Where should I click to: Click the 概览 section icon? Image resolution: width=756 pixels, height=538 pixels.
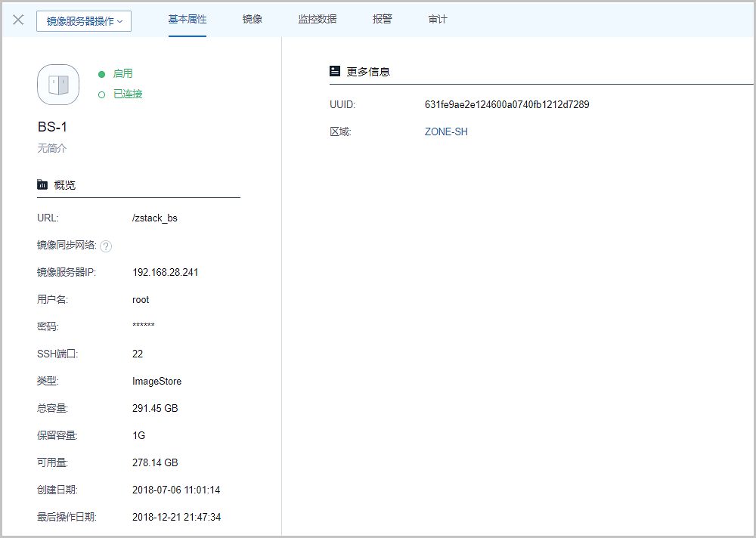tap(42, 185)
